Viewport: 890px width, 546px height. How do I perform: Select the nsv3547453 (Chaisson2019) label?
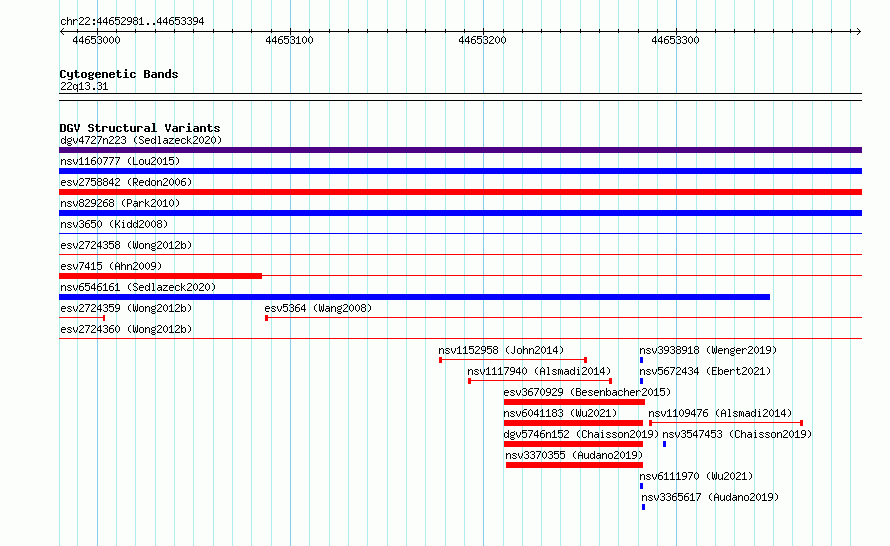[x=737, y=434]
